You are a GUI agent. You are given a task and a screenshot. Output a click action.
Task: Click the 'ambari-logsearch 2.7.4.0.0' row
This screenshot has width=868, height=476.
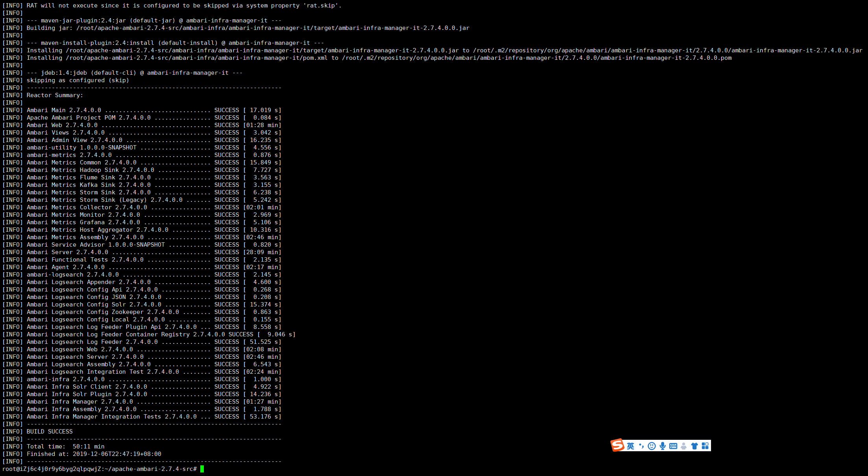coord(142,275)
